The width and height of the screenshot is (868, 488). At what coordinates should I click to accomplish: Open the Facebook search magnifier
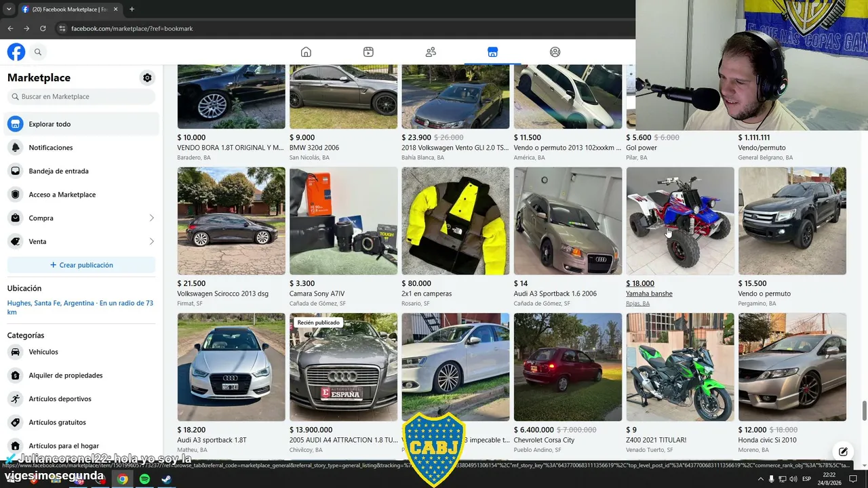point(38,52)
